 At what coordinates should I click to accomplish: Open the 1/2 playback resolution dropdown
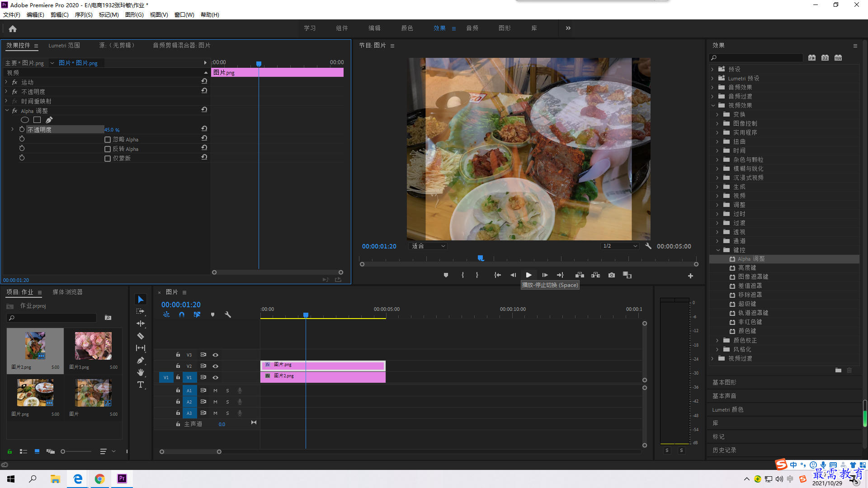(x=620, y=246)
